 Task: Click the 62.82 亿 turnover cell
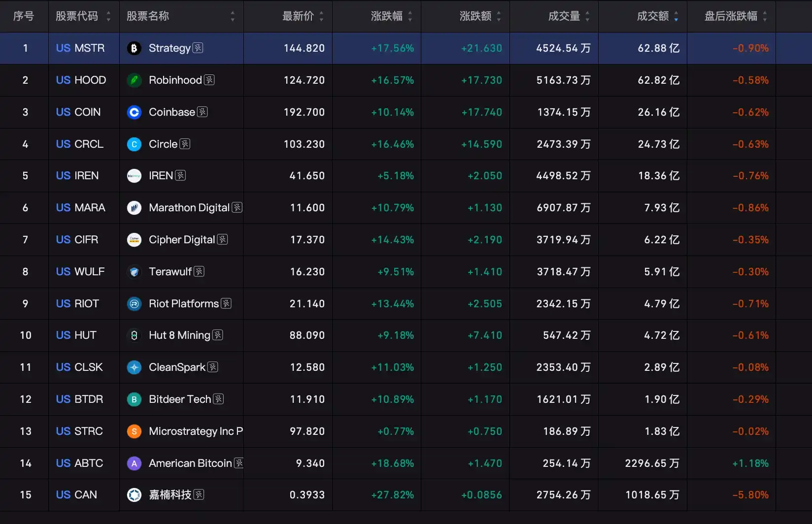(x=659, y=80)
